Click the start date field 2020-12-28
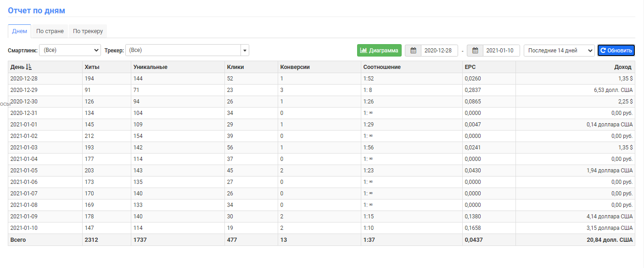The height and width of the screenshot is (268, 644). pos(439,51)
